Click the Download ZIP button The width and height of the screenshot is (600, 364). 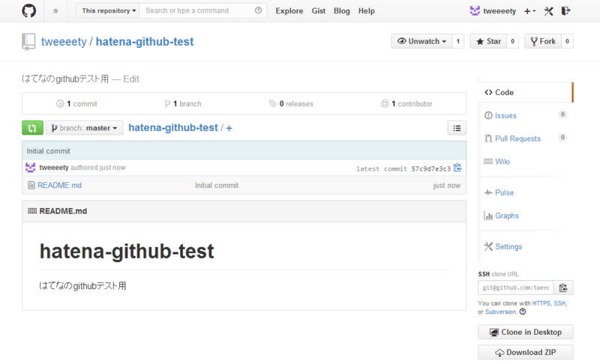click(526, 352)
